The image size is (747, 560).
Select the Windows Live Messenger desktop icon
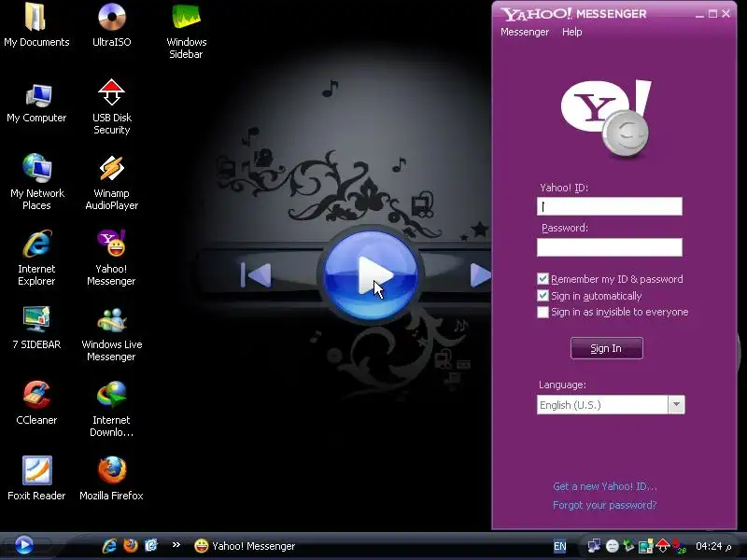[111, 334]
